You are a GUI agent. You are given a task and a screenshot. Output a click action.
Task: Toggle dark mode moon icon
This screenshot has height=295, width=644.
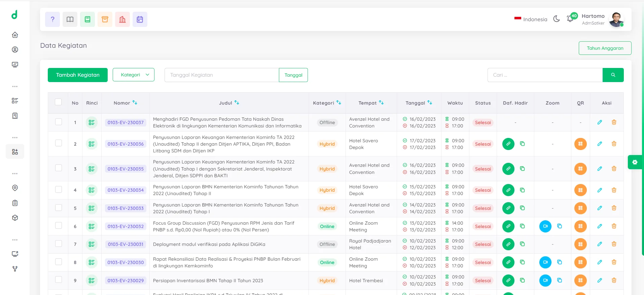tap(557, 19)
